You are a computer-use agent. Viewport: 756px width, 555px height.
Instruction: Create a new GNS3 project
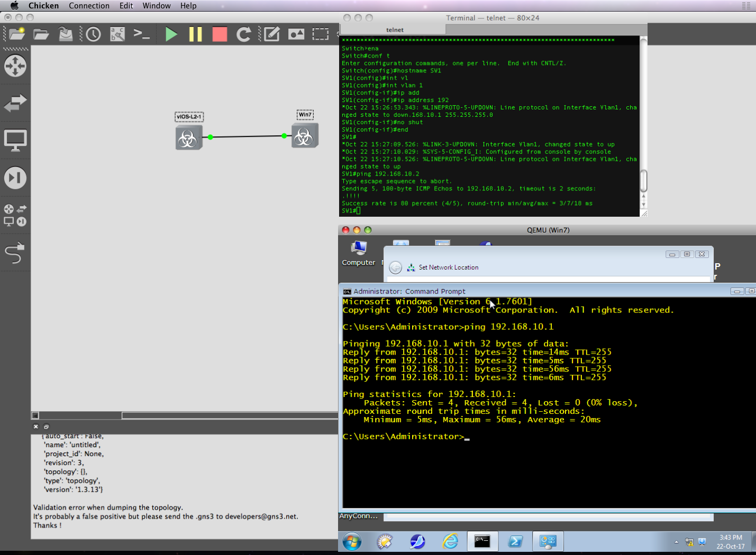17,34
